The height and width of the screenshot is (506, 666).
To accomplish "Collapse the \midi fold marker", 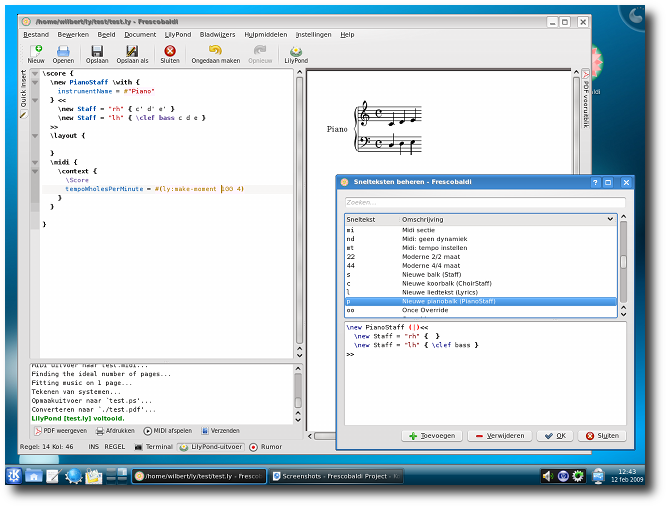I will tap(35, 162).
